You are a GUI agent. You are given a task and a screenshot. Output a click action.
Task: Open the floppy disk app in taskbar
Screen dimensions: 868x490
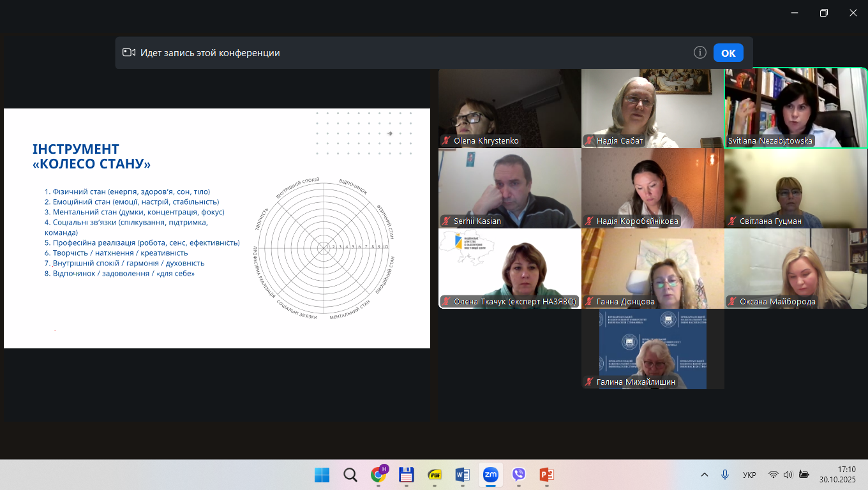coord(407,475)
